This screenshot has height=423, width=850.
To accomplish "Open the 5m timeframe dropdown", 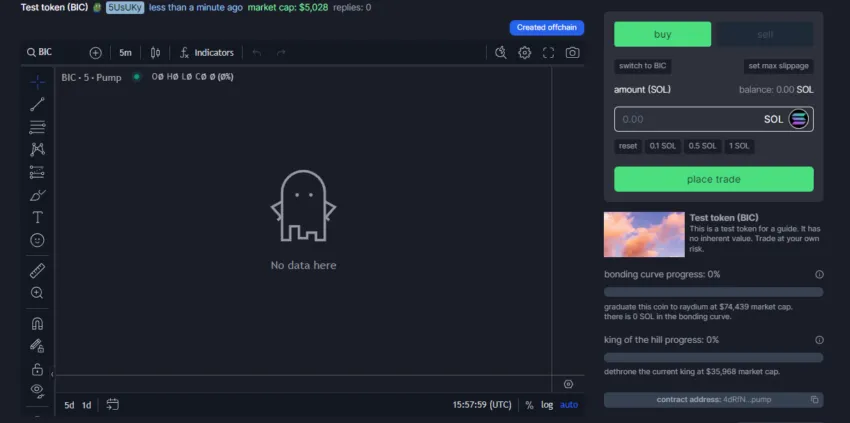I will (x=125, y=52).
